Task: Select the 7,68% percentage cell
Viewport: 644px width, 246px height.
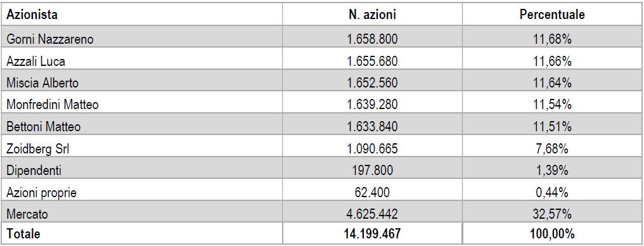Action: click(552, 148)
